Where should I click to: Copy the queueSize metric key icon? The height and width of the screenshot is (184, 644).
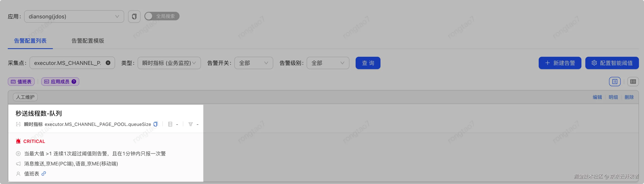point(155,124)
